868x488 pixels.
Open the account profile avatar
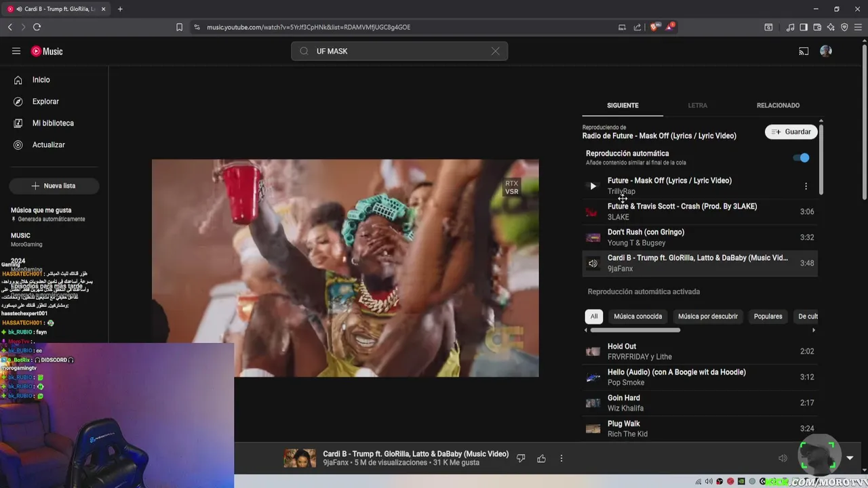826,51
